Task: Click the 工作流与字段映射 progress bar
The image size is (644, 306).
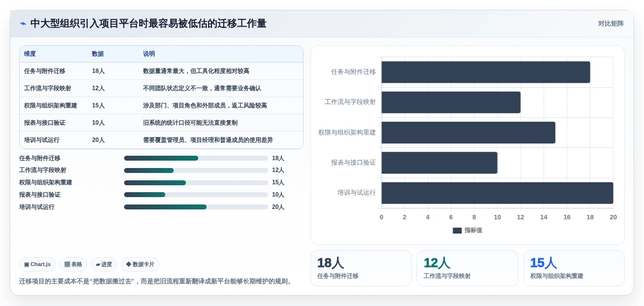Action: click(x=196, y=170)
